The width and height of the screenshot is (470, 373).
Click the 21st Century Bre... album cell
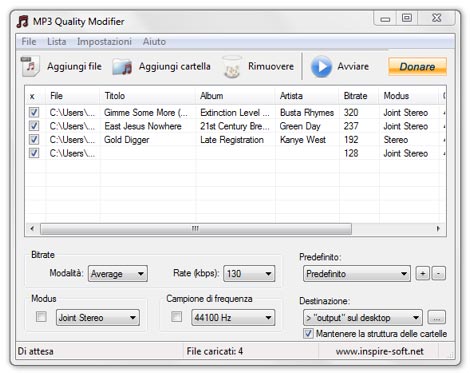[235, 126]
